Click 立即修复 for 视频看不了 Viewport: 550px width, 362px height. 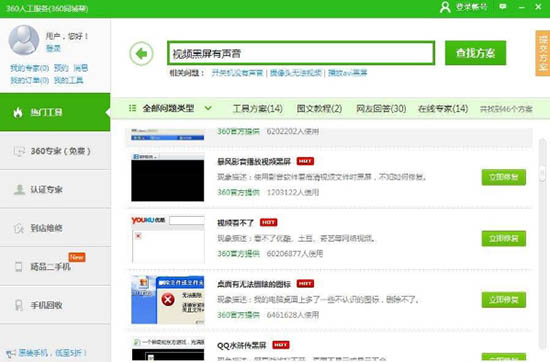tap(504, 239)
